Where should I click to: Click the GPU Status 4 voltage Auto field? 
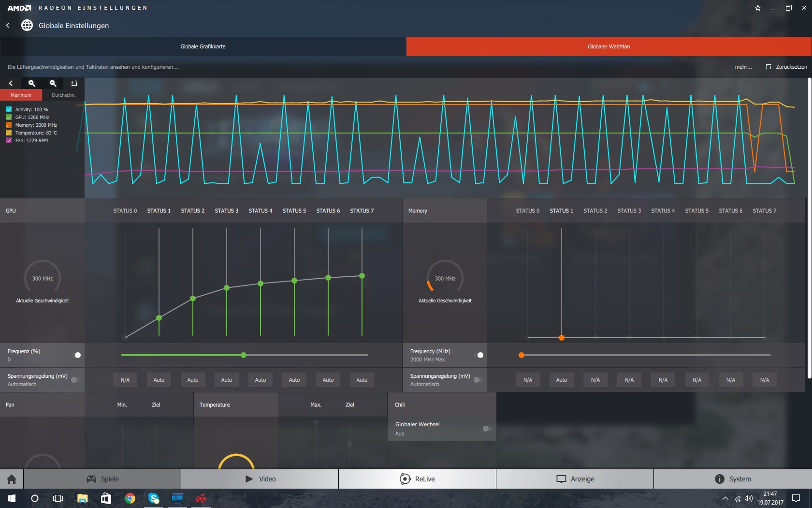pyautogui.click(x=261, y=380)
